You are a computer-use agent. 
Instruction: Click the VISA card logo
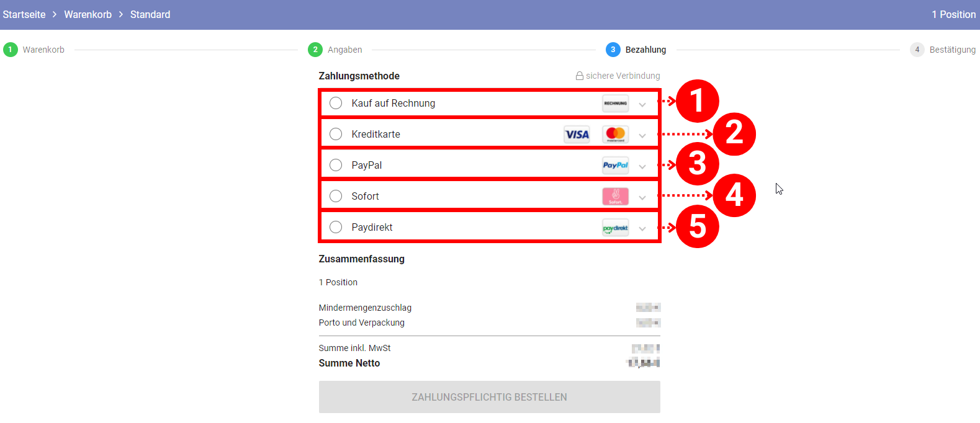pos(577,135)
